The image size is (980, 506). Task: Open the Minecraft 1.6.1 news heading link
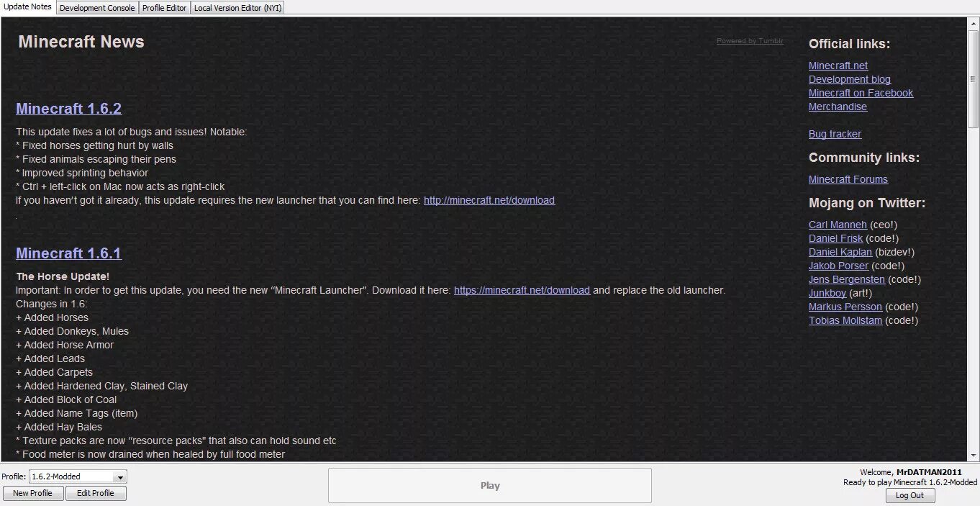point(69,253)
